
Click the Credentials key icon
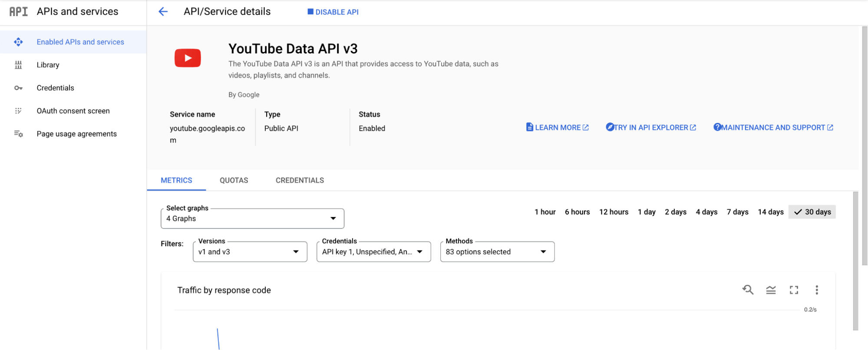pos(18,88)
